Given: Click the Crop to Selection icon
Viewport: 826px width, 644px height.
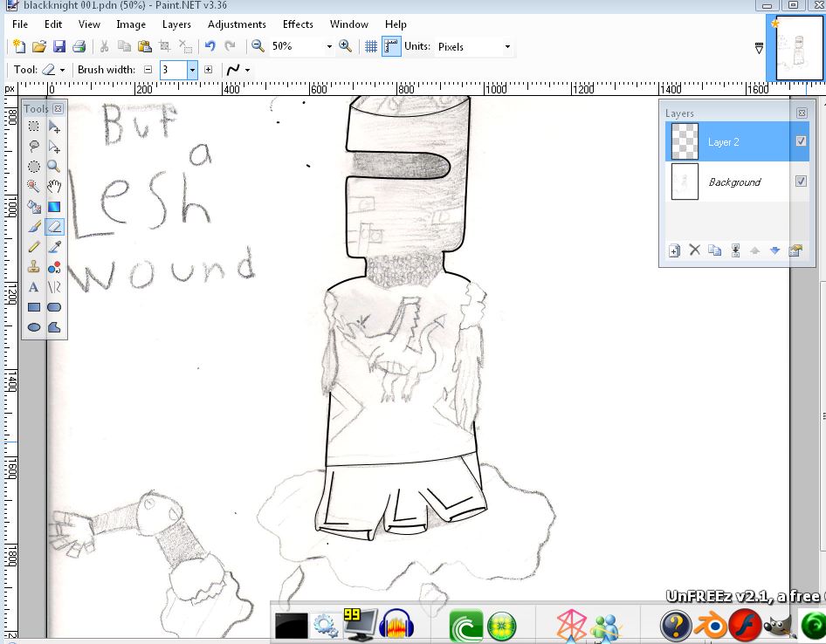Looking at the screenshot, I should coord(165,46).
